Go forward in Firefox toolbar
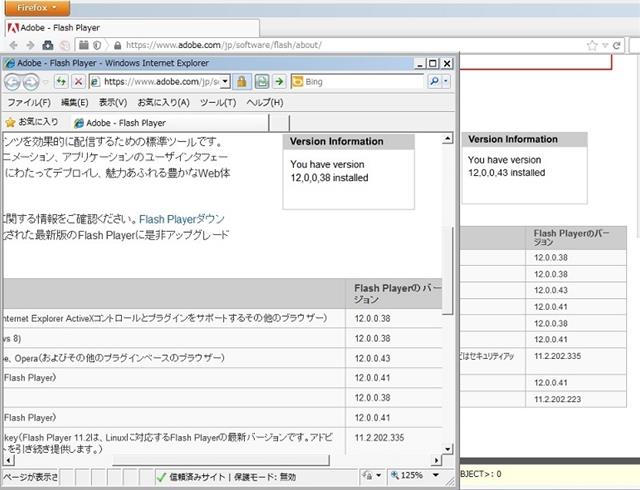The width and height of the screenshot is (640, 490). pyautogui.click(x=30, y=45)
